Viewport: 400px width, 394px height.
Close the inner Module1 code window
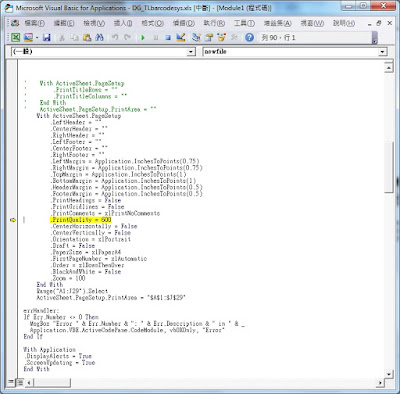click(x=389, y=23)
